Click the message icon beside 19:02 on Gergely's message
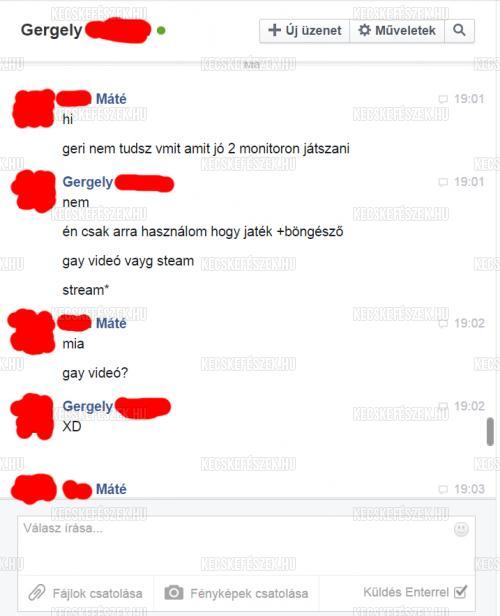Viewport: 500px width, 616px height. (x=443, y=406)
